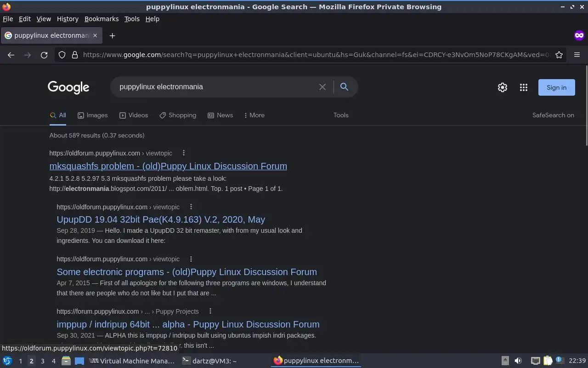588x368 pixels.
Task: Expand the search Tools options
Action: click(x=341, y=115)
